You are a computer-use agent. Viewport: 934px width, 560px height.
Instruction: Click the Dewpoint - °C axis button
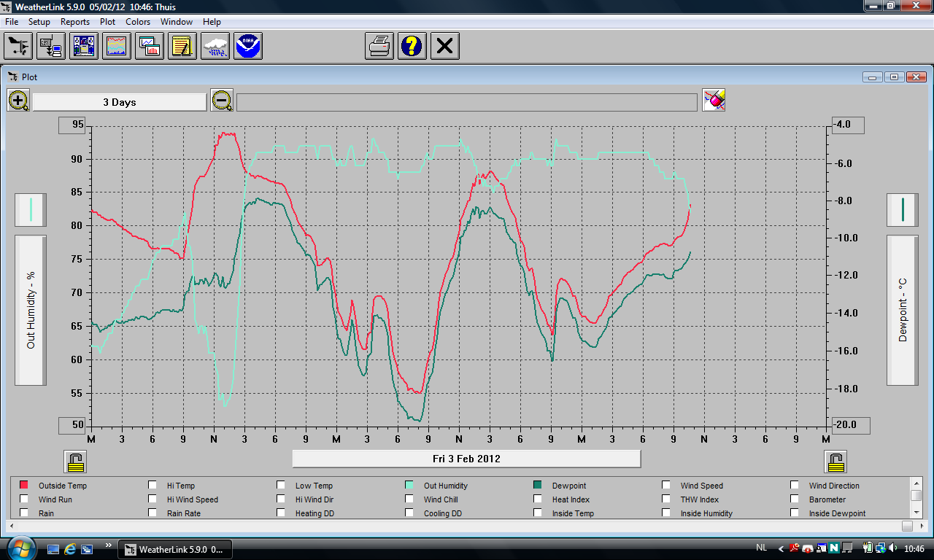click(x=902, y=310)
